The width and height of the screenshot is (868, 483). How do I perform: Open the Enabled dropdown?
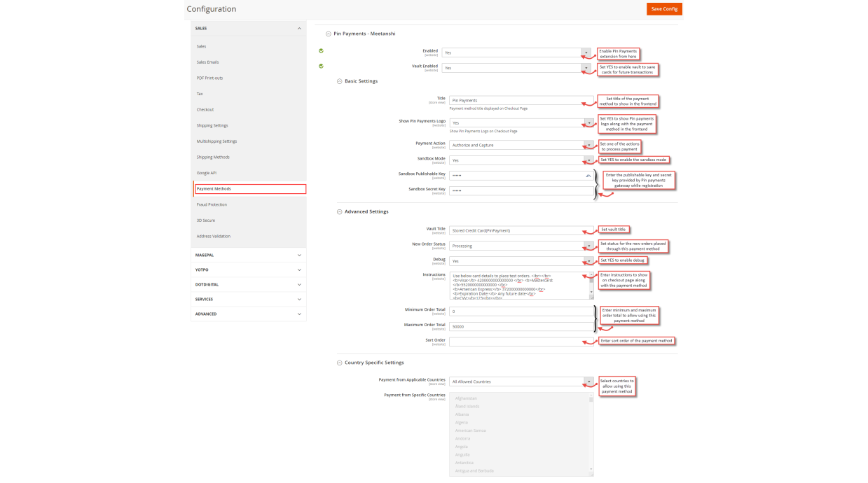(516, 52)
